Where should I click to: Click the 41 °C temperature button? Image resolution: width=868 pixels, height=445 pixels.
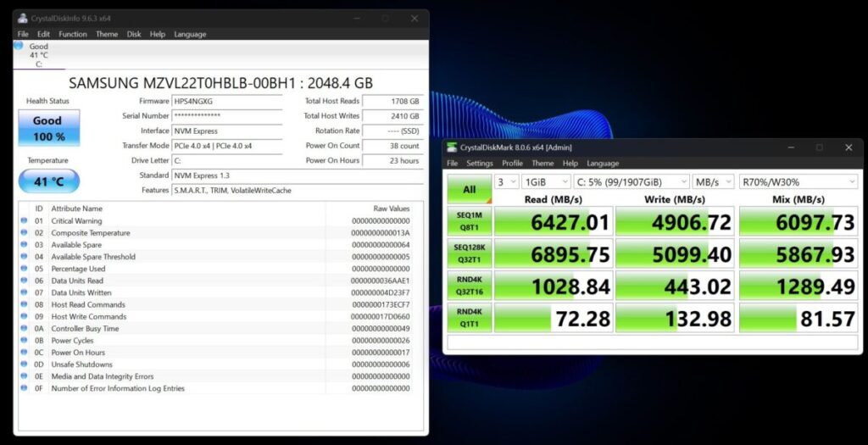tap(48, 181)
